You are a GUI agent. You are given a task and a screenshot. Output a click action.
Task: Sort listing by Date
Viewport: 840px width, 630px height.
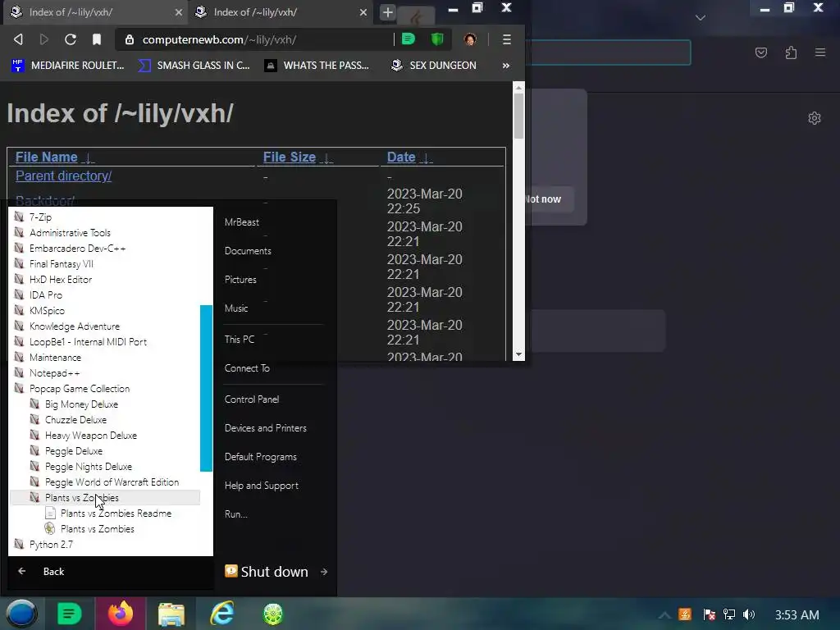pos(401,157)
